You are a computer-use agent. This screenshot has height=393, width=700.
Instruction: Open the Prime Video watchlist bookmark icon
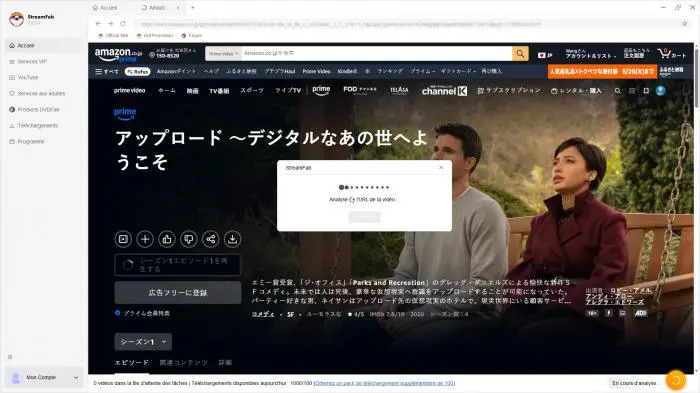coord(646,91)
